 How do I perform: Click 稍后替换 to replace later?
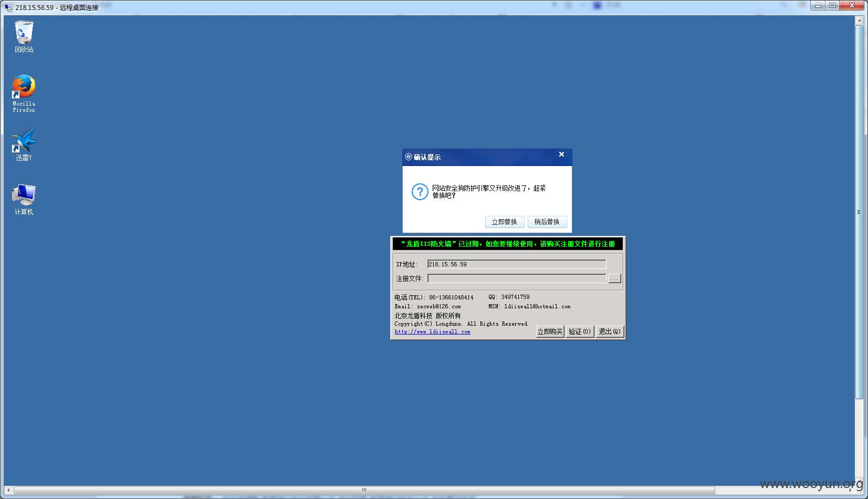pos(547,222)
